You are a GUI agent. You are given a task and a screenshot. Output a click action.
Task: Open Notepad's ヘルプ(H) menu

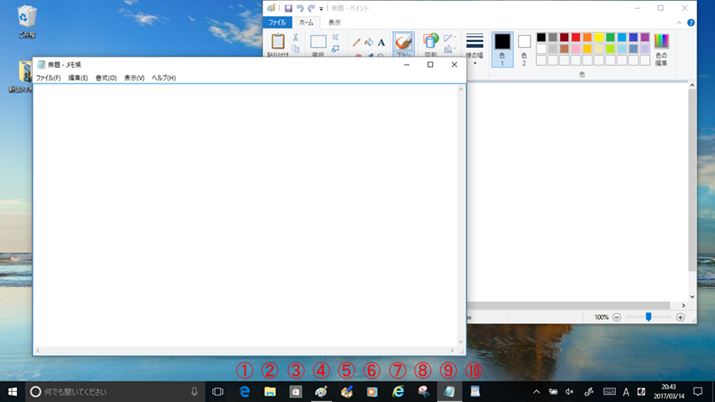(164, 78)
